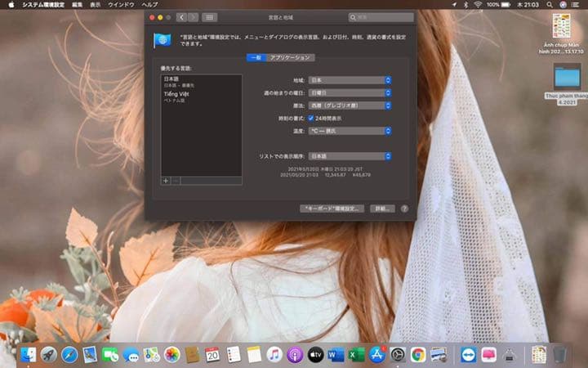Click Wi-Fi status icon in menu bar
588x368 pixels.
click(478, 5)
